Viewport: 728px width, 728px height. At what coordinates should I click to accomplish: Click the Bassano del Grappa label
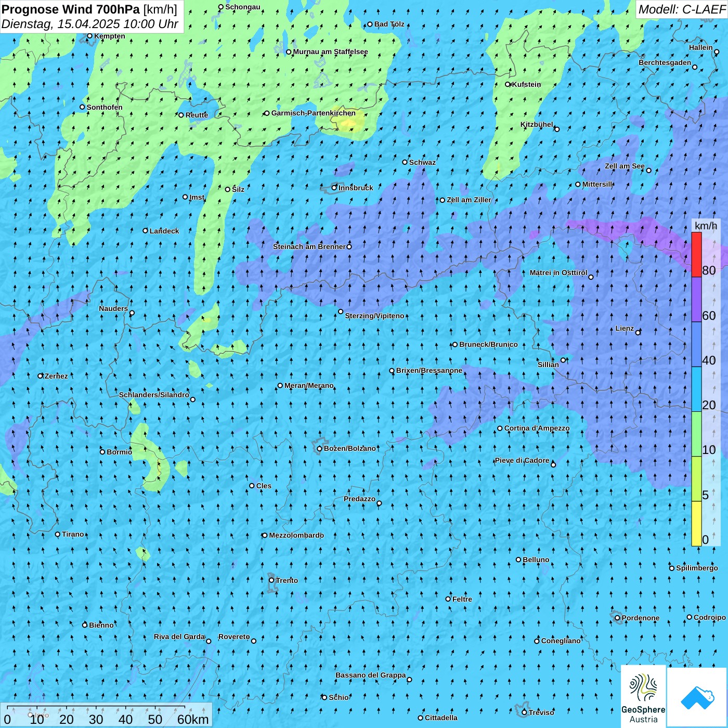click(370, 675)
